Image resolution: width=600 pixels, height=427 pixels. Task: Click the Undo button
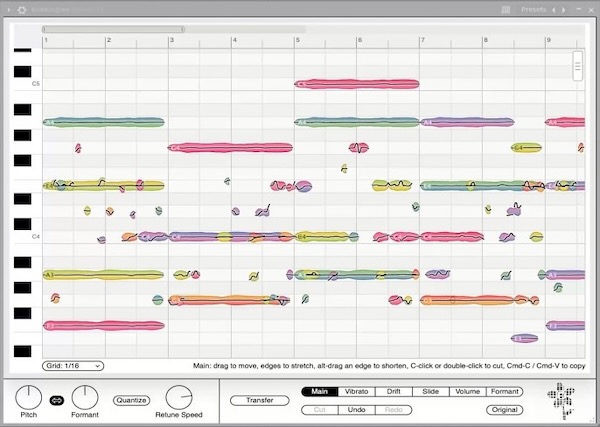(356, 410)
